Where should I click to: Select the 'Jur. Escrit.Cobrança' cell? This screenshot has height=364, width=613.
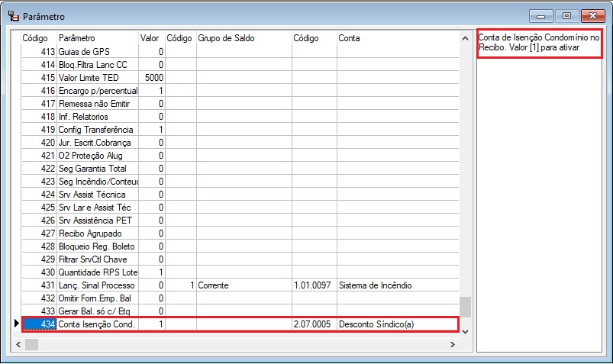pos(98,142)
